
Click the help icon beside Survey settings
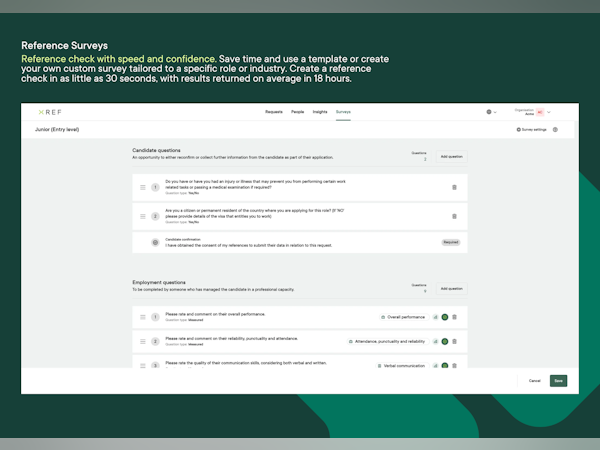pos(555,130)
